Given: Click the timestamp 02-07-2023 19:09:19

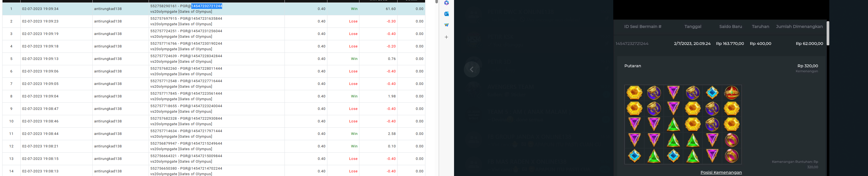Looking at the screenshot, I should pyautogui.click(x=40, y=34).
